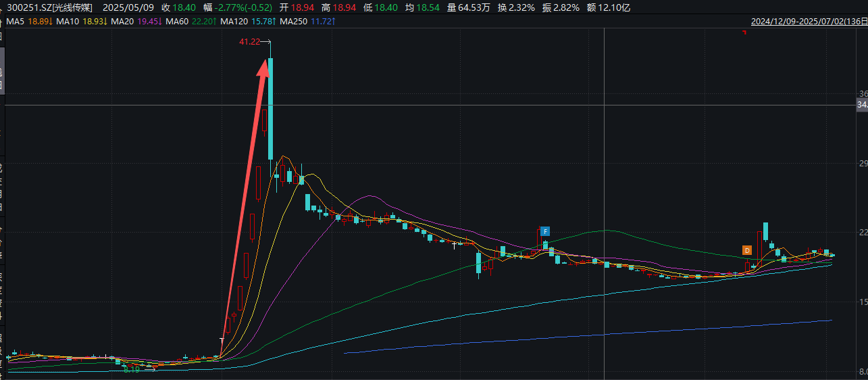Open the date range 2024/12/09-2025/07/02 selector
Image resolution: width=868 pixels, height=380 pixels.
click(x=809, y=22)
